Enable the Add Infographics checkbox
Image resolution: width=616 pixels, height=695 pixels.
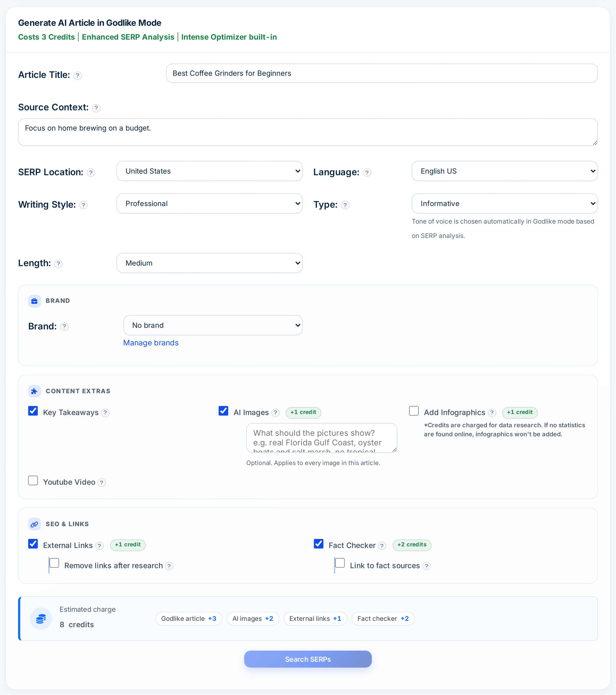(x=414, y=411)
